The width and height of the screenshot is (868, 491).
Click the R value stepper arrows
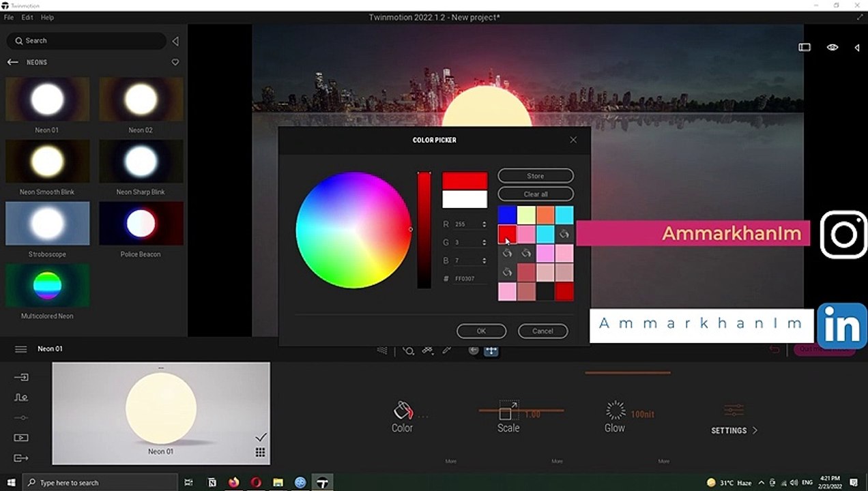pos(484,224)
